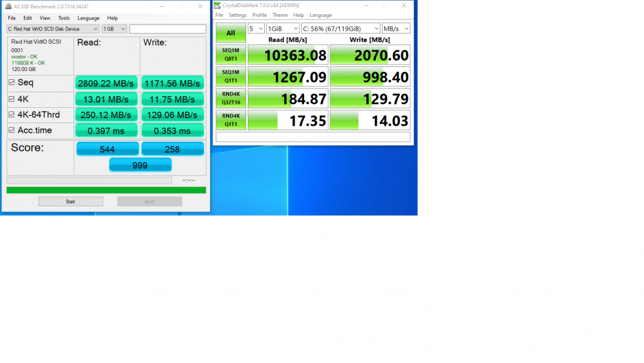Open Help menu in CrystalDiskMark
The height and width of the screenshot is (363, 644).
pos(299,15)
